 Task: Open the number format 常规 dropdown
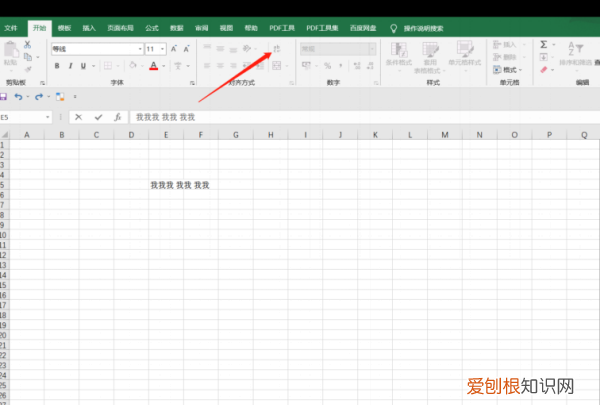click(372, 49)
